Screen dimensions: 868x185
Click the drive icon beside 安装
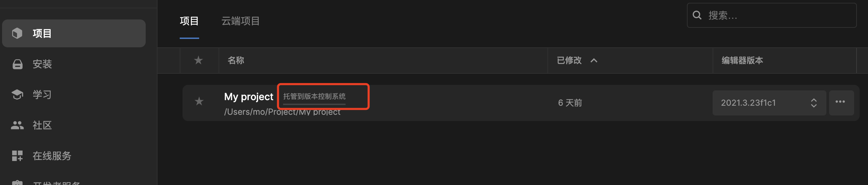tap(17, 64)
